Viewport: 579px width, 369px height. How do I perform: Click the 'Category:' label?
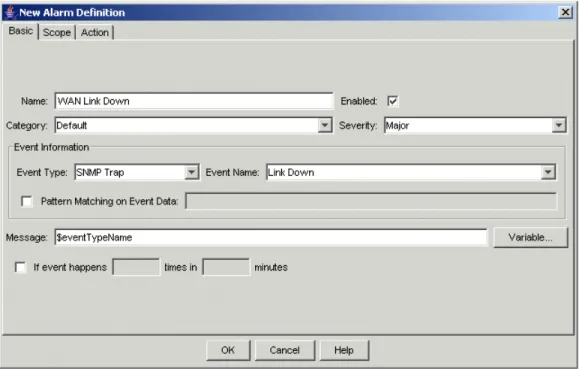pyautogui.click(x=27, y=126)
